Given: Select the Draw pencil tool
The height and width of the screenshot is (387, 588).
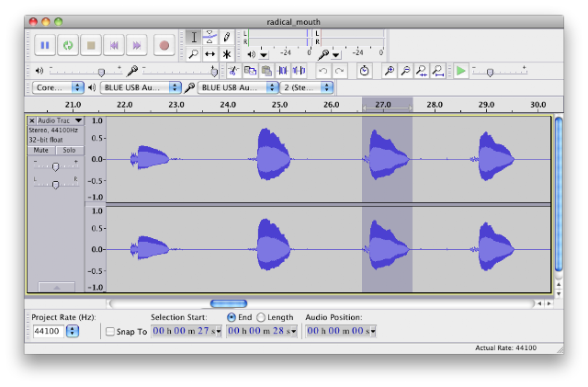Looking at the screenshot, I should (227, 37).
